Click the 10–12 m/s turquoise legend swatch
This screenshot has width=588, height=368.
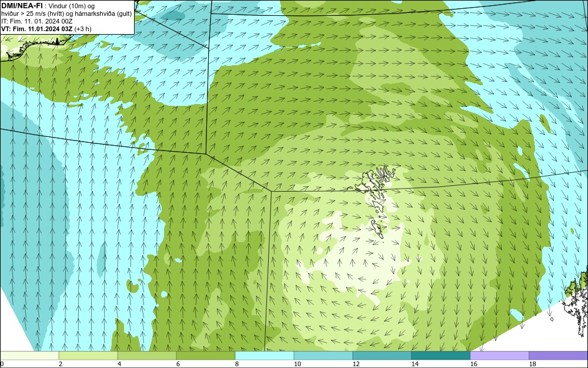pyautogui.click(x=323, y=355)
